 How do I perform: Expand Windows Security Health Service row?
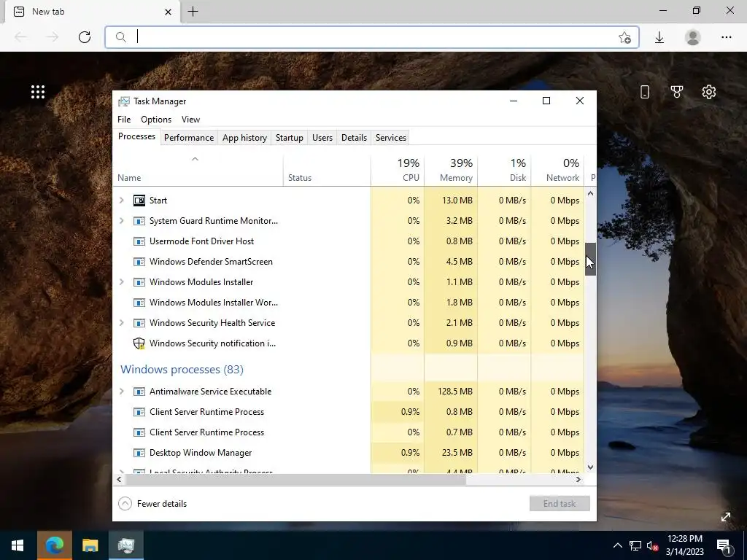coord(122,323)
